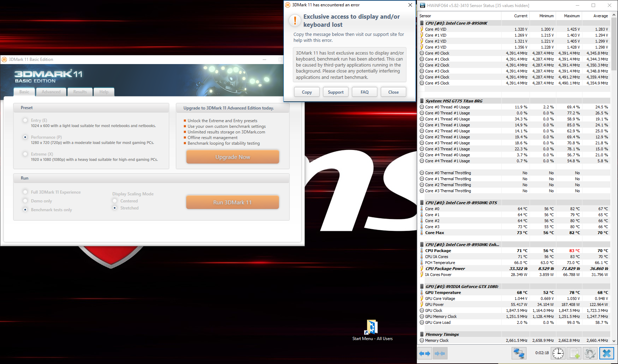This screenshot has width=618, height=364.
Task: Select the GPU Memory Clock sensor row
Action: pyautogui.click(x=514, y=316)
